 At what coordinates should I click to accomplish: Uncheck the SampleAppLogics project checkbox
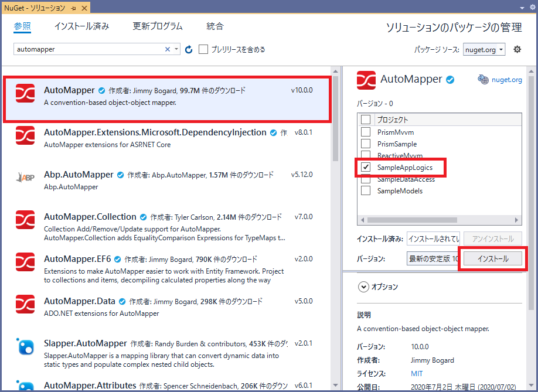(x=366, y=167)
